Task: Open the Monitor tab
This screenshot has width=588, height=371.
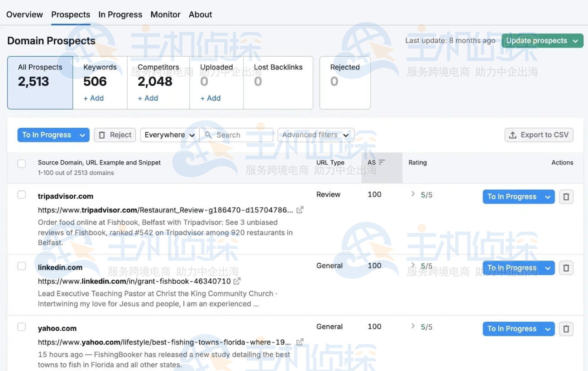Action: point(165,14)
